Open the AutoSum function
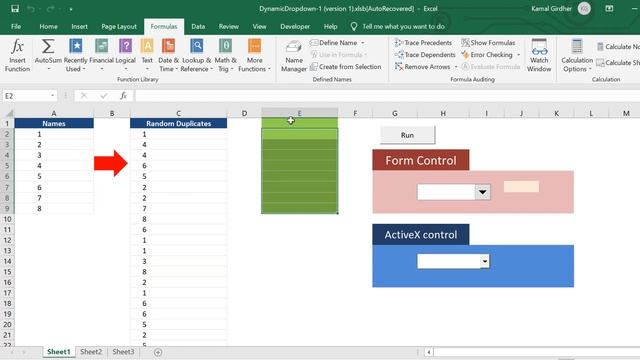 point(48,56)
